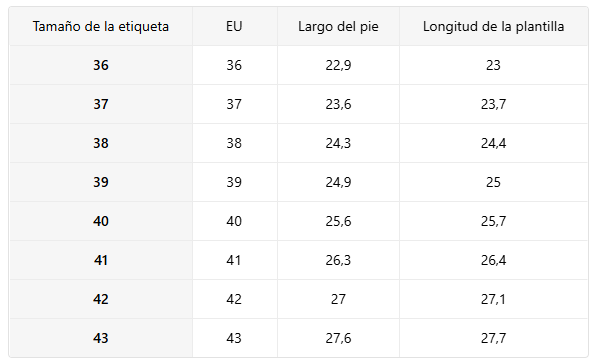The width and height of the screenshot is (596, 361).
Task: Select the foot length value 25,6
Action: 338,221
